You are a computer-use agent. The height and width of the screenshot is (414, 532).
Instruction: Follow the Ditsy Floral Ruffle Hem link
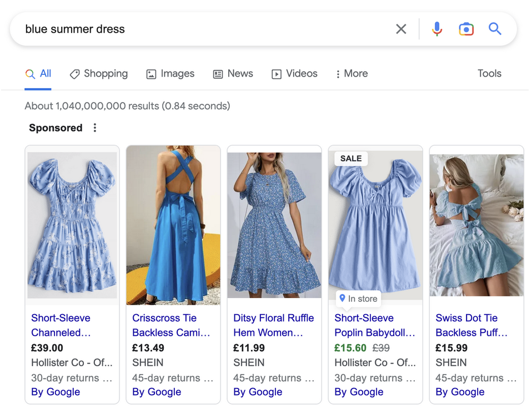[273, 325]
